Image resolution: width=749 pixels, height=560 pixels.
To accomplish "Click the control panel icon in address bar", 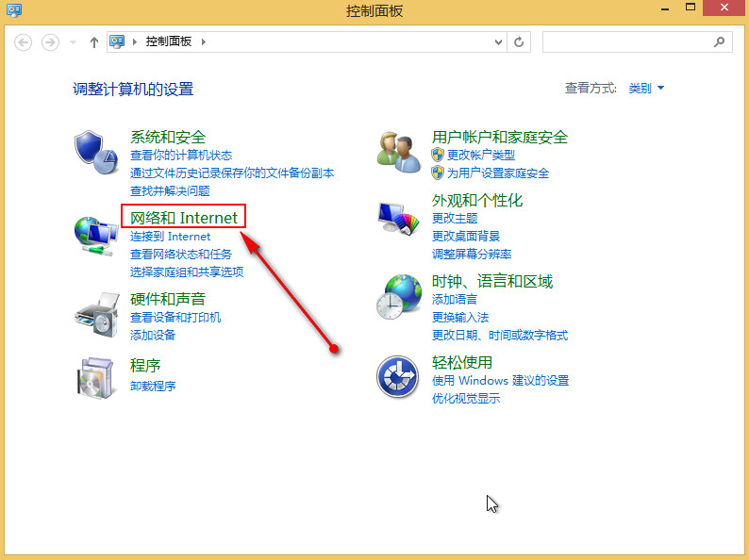I will [x=117, y=41].
